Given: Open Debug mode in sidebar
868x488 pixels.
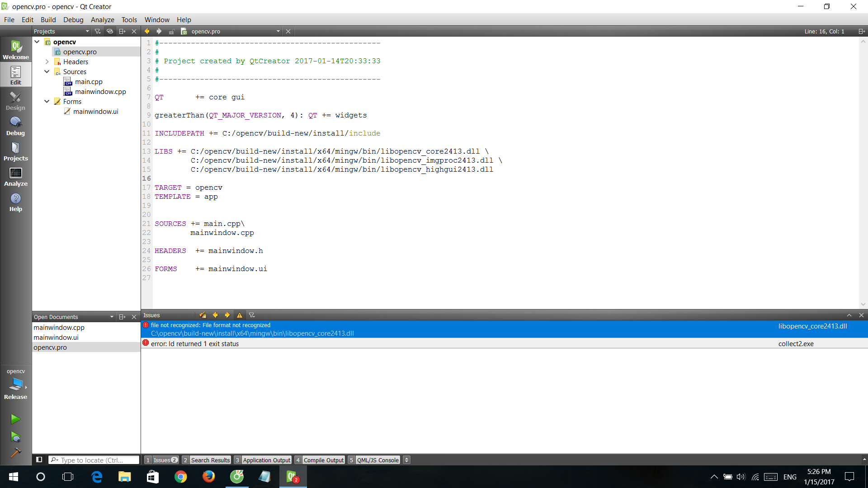Looking at the screenshot, I should tap(16, 126).
